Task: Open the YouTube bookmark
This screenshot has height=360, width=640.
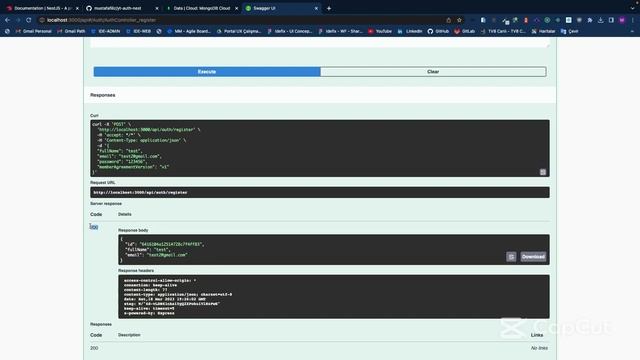Action: click(x=380, y=31)
